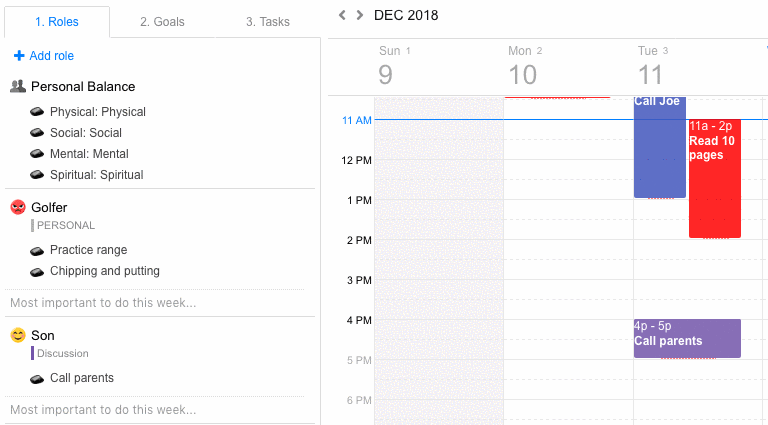Open the Call parents calendar event
The image size is (768, 425).
click(687, 339)
